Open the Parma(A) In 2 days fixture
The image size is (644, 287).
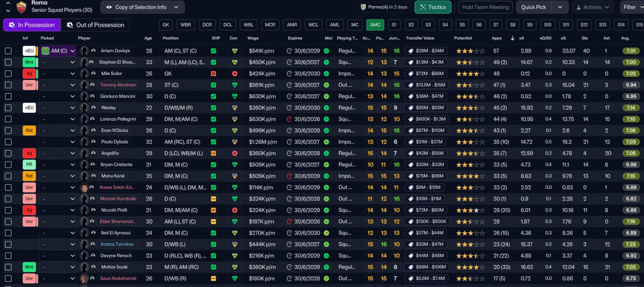click(x=384, y=7)
